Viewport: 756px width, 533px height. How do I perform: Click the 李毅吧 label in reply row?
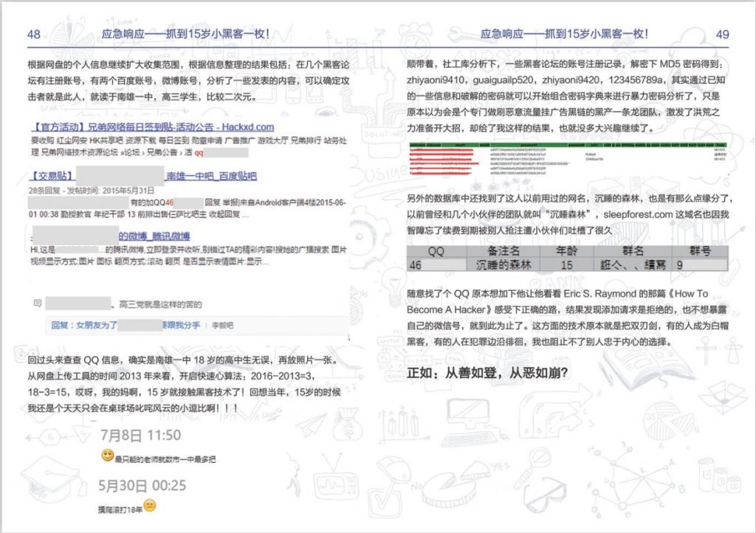(x=222, y=324)
